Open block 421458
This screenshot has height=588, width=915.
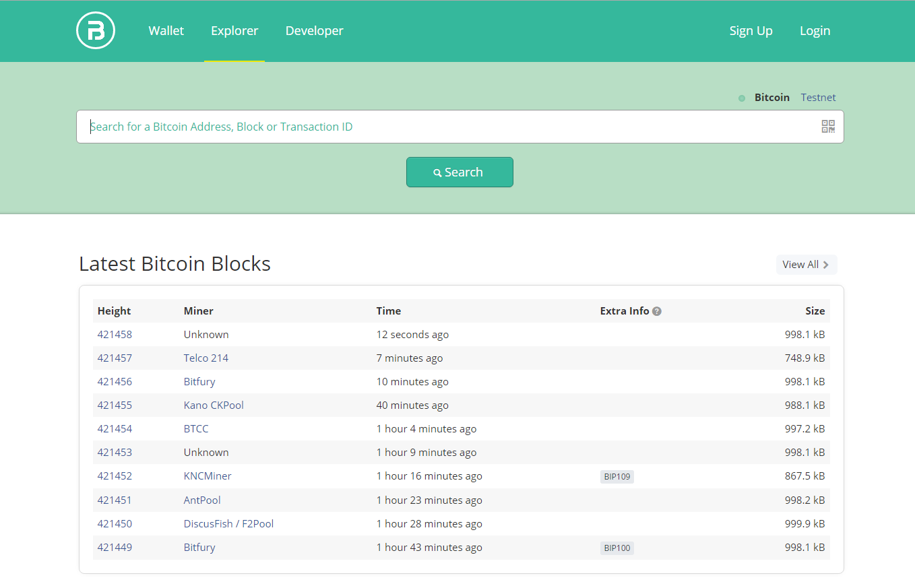[115, 335]
